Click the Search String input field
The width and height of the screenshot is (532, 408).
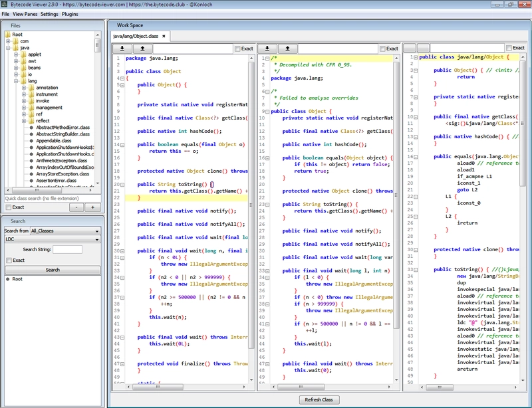click(68, 250)
